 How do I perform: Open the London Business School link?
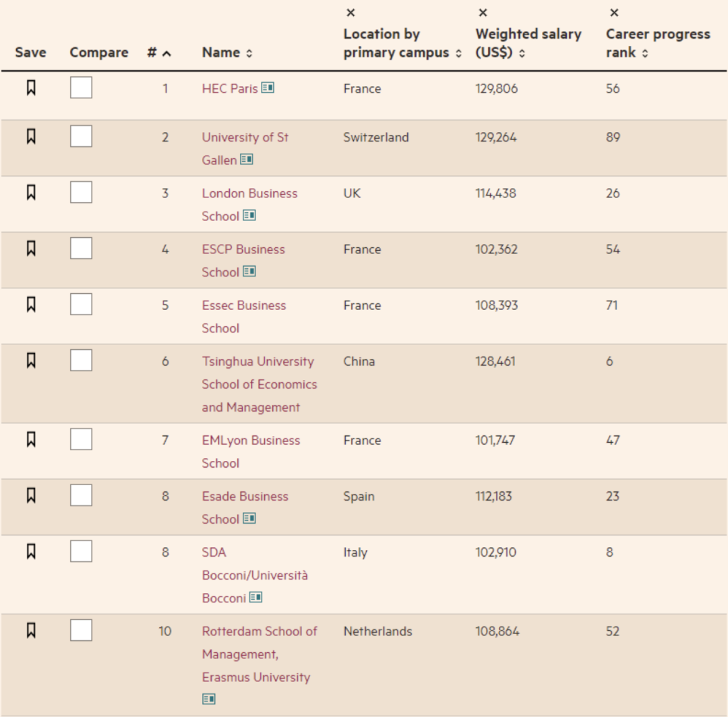pyautogui.click(x=249, y=193)
